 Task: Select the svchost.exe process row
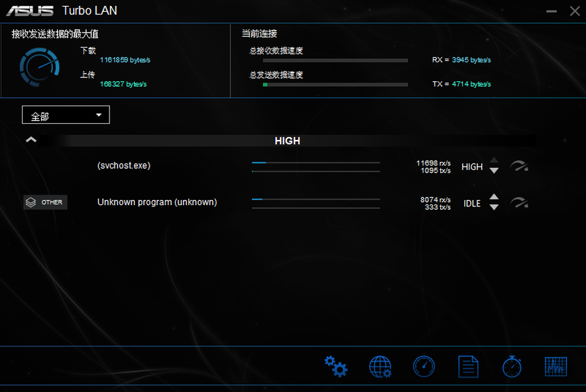coord(124,165)
